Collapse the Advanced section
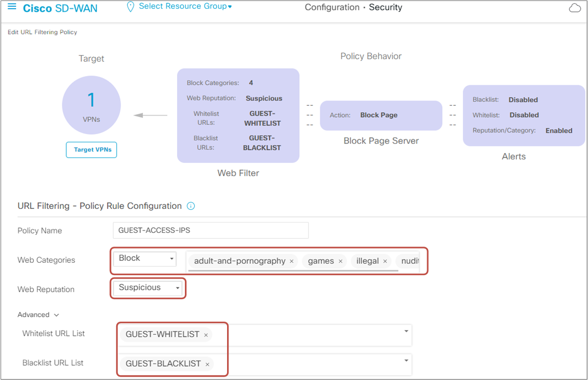Viewport: 588px width, 380px height. [55, 315]
